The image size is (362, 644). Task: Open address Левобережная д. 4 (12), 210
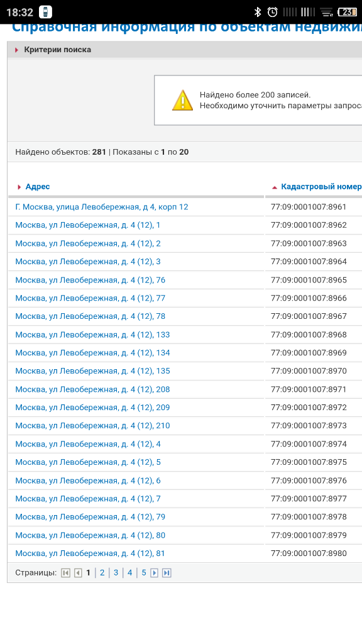92,426
